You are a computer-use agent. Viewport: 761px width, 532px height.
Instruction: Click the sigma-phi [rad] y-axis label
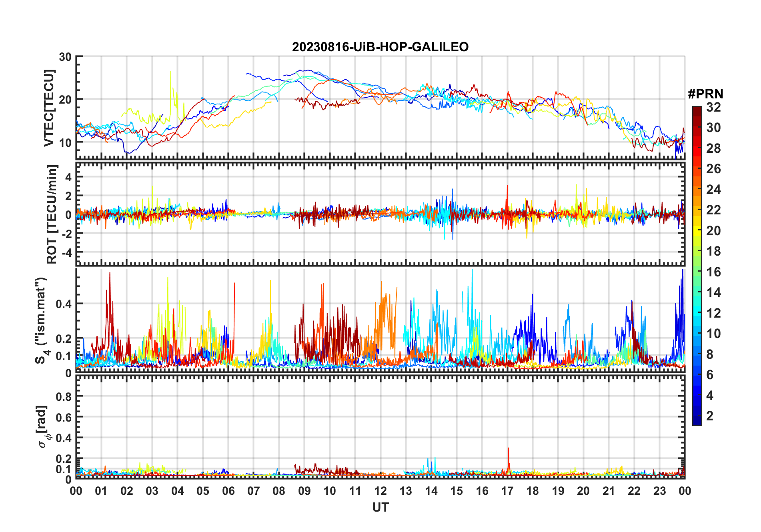tap(42, 427)
